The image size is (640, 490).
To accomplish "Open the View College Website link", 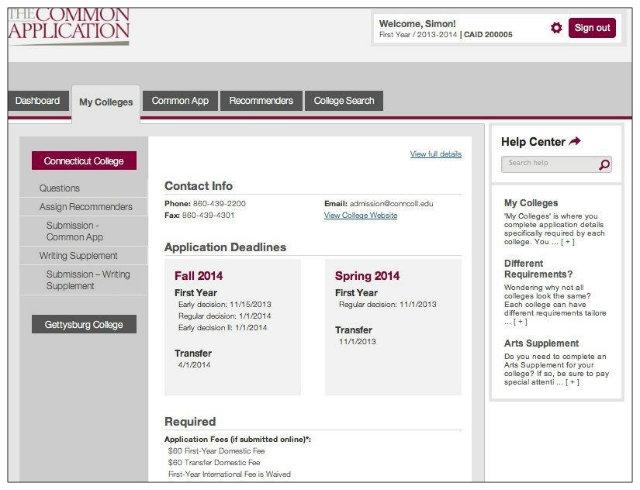I will [x=360, y=216].
